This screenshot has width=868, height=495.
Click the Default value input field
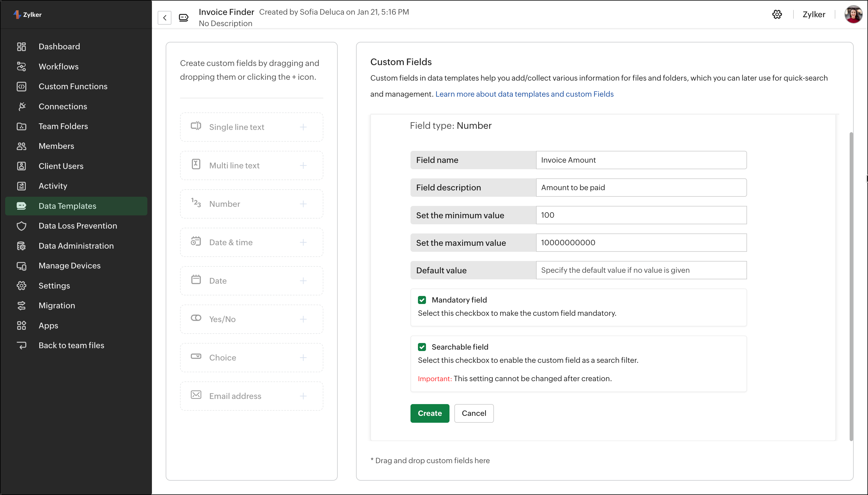click(641, 270)
